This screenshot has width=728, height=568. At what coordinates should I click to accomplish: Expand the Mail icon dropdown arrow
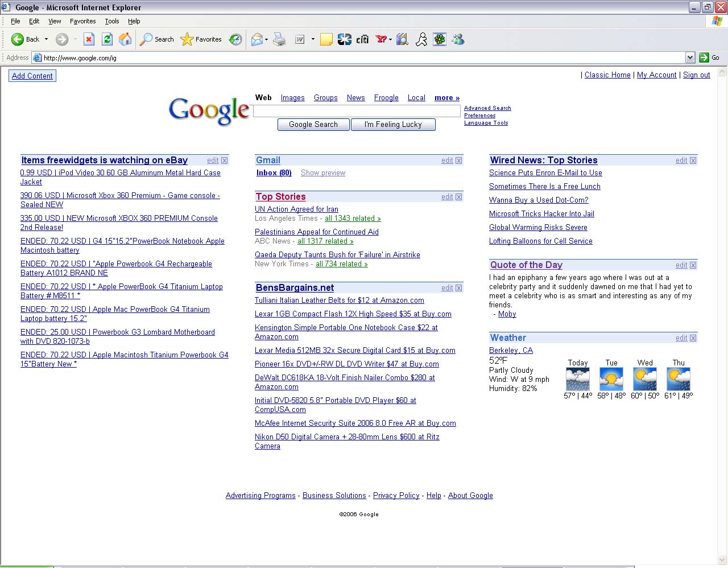click(x=266, y=40)
